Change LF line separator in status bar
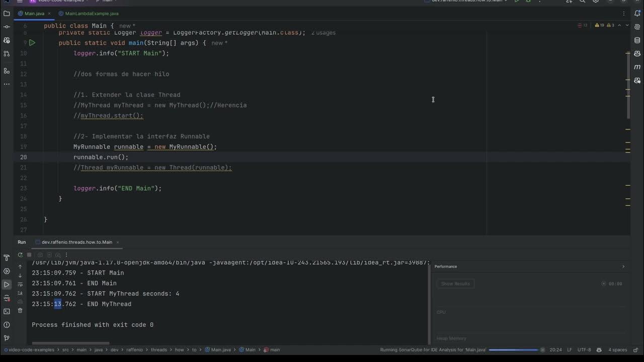This screenshot has width=644, height=362. [x=570, y=349]
